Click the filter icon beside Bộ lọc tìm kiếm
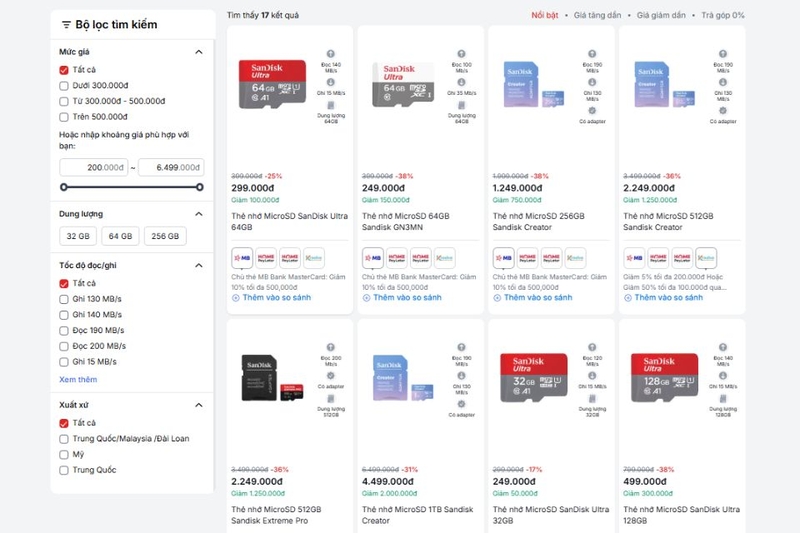Image resolution: width=800 pixels, height=533 pixels. tap(66, 24)
